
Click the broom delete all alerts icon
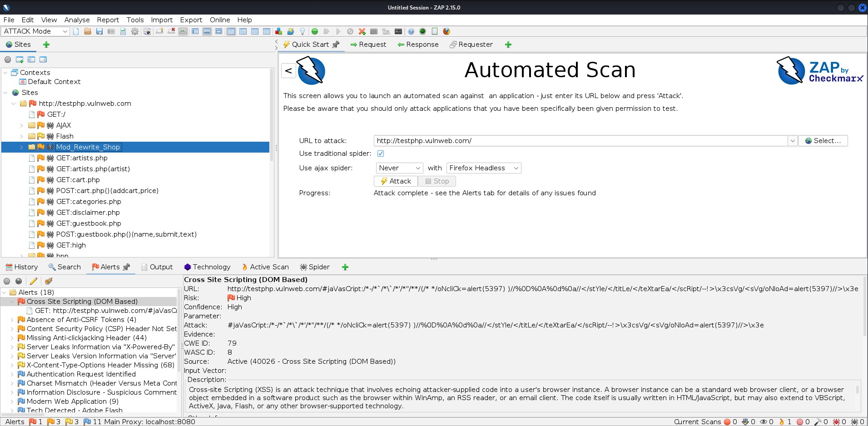tap(49, 281)
